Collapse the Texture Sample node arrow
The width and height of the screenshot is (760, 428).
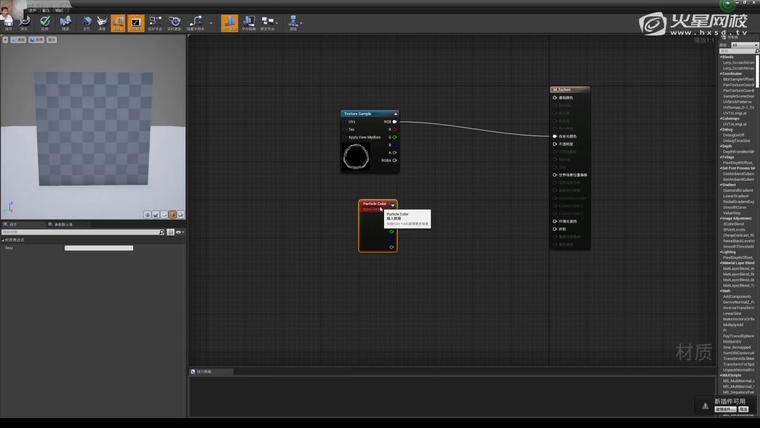click(395, 114)
